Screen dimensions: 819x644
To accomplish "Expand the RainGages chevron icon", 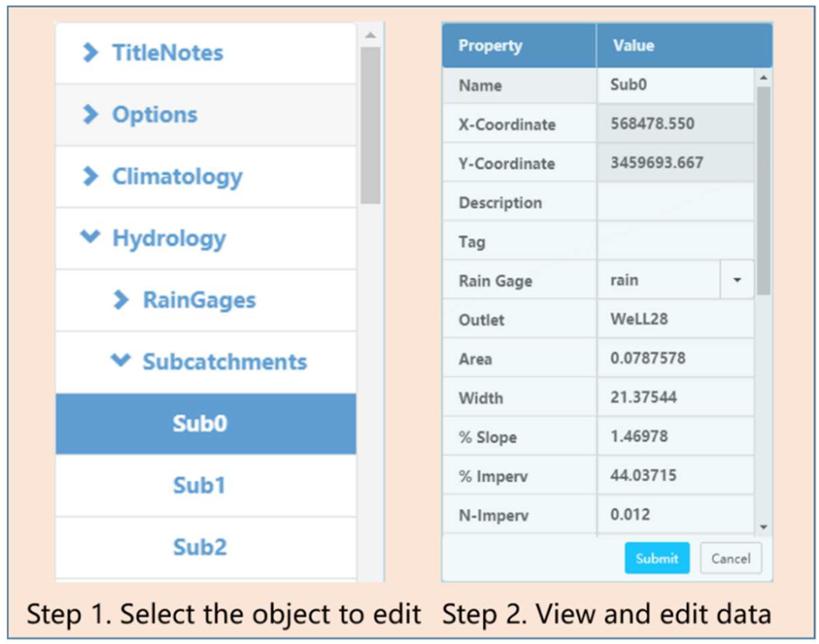I will pos(121,300).
